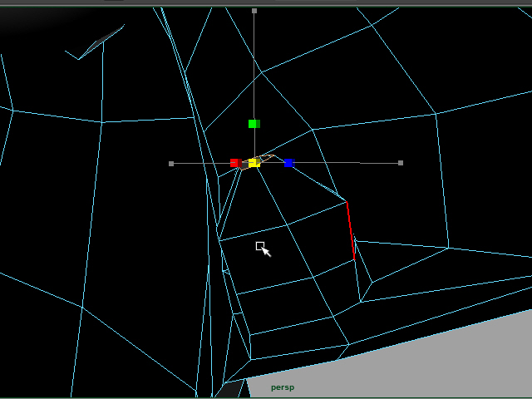Click the gray handle at right axis end

pyautogui.click(x=401, y=163)
